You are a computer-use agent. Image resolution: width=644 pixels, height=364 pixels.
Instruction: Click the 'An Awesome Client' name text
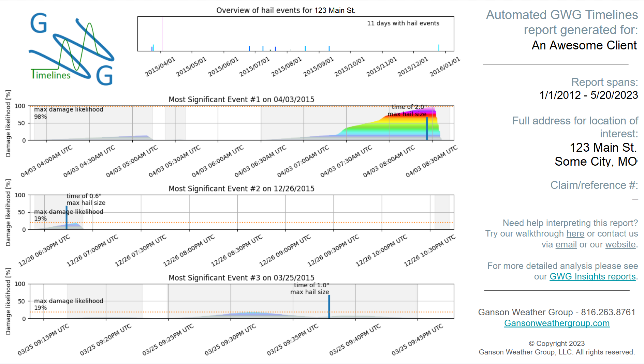pyautogui.click(x=584, y=45)
